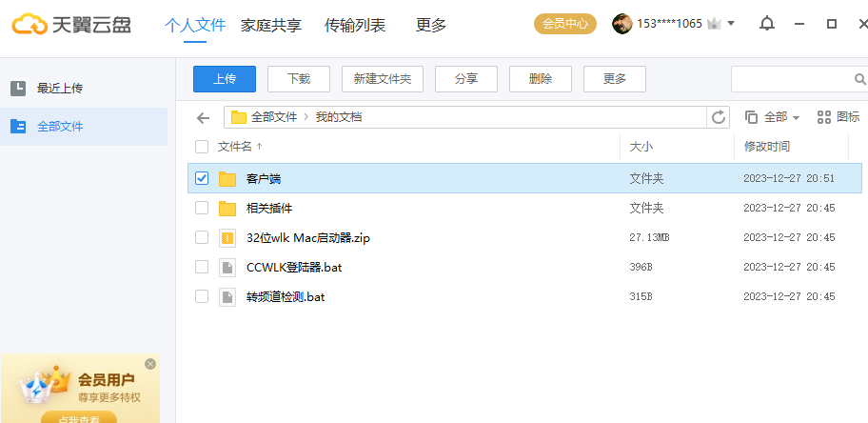Viewport: 868px width, 423px height.
Task: Click the 新建文件夹 button
Action: pyautogui.click(x=383, y=79)
